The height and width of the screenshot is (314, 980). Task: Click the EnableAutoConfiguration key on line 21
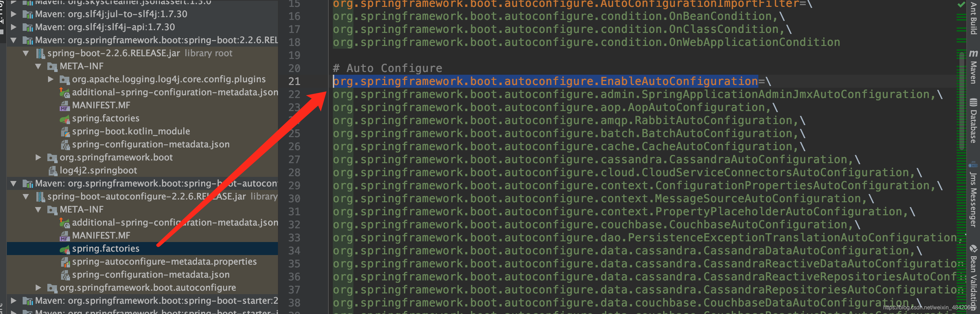(x=546, y=81)
